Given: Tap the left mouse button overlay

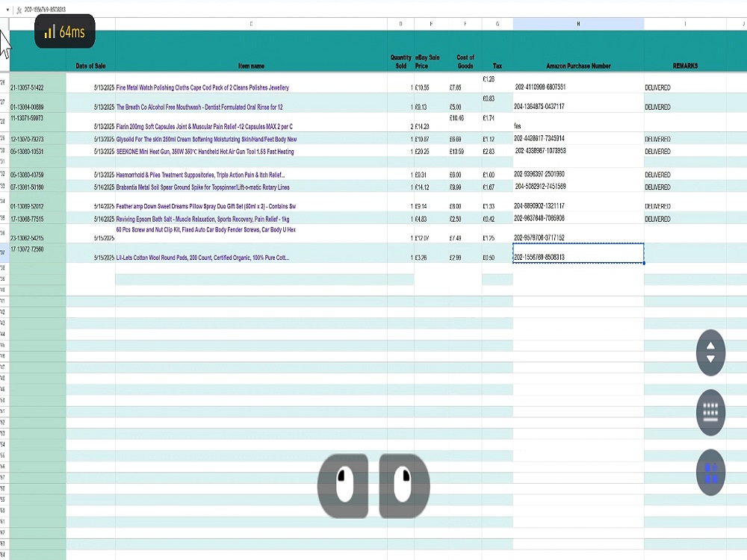Looking at the screenshot, I should point(343,486).
